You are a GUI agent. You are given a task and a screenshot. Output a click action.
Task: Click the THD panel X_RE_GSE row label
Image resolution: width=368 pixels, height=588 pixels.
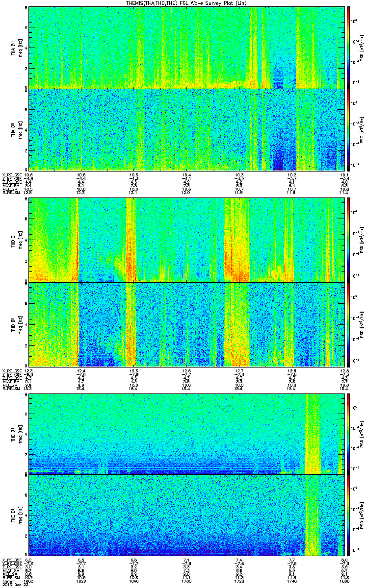click(x=11, y=370)
